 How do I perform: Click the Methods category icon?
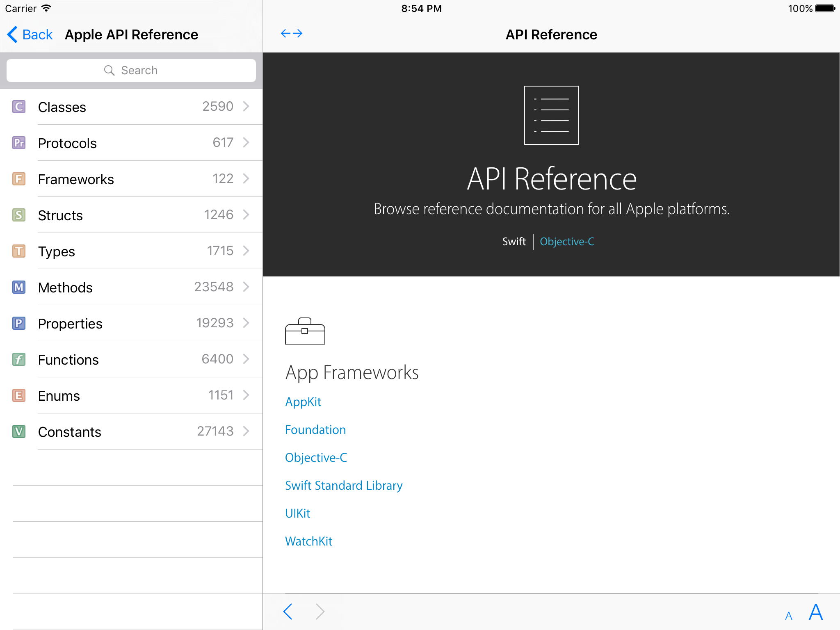18,287
